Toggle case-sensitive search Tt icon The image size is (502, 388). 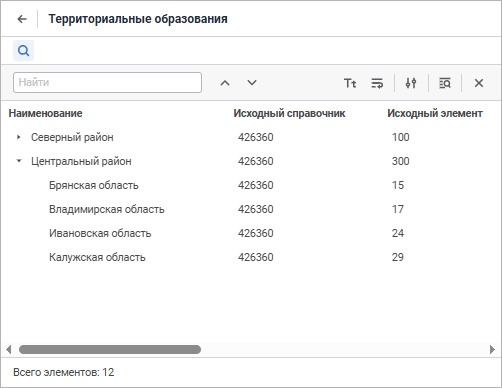pyautogui.click(x=350, y=83)
